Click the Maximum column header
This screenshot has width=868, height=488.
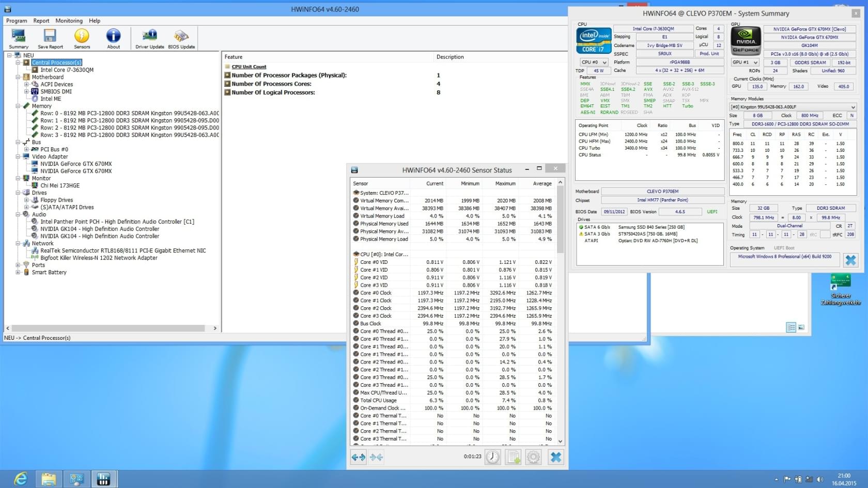click(500, 183)
